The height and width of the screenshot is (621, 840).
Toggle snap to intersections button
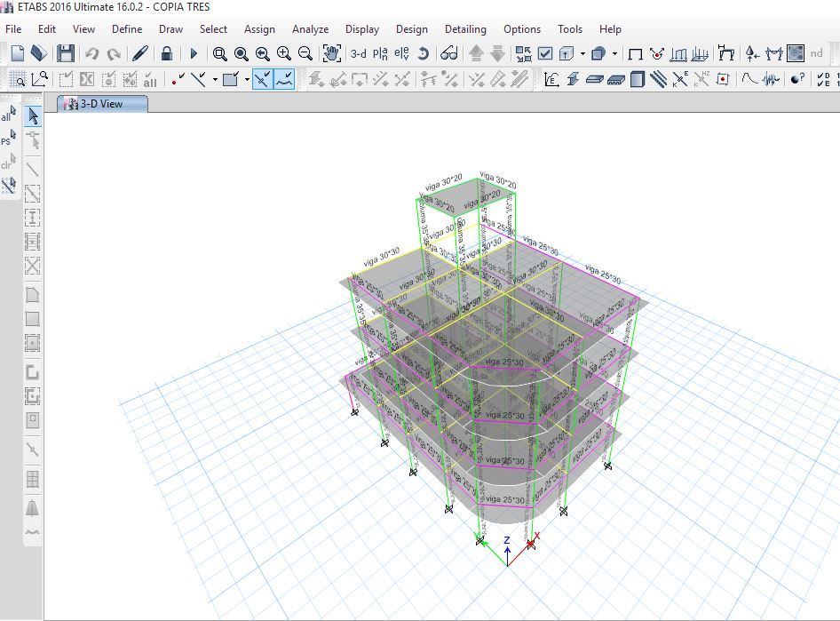coord(263,80)
